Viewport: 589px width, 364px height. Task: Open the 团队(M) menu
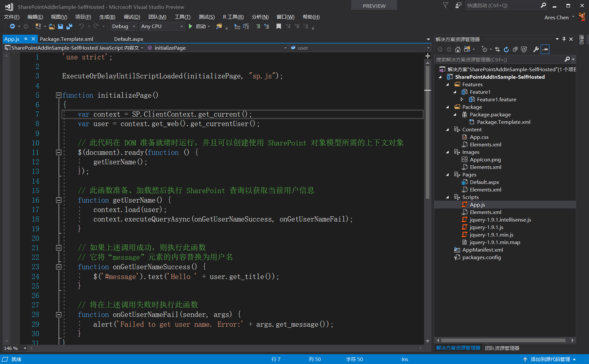[x=157, y=17]
